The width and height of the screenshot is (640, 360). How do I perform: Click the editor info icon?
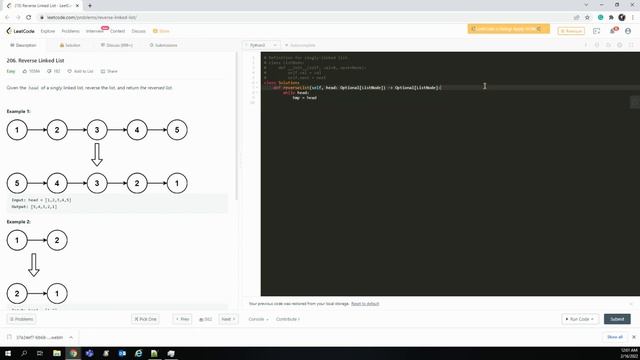point(586,45)
